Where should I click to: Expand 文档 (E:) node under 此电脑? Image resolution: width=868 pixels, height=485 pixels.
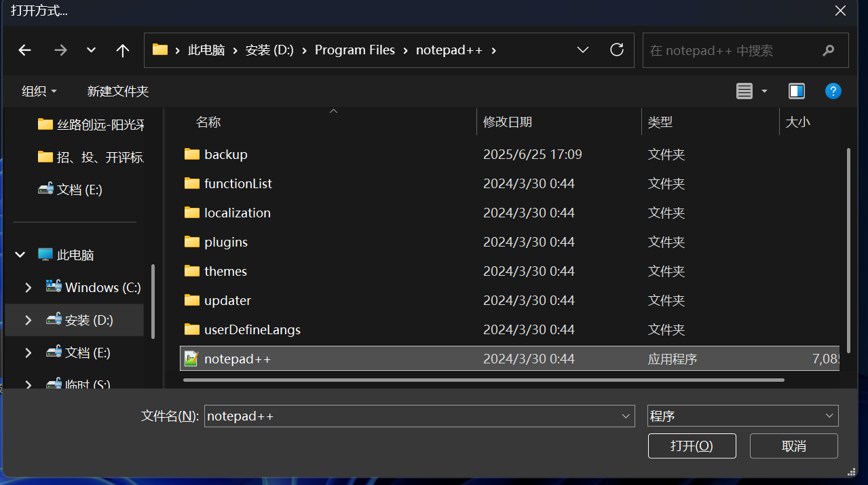28,353
